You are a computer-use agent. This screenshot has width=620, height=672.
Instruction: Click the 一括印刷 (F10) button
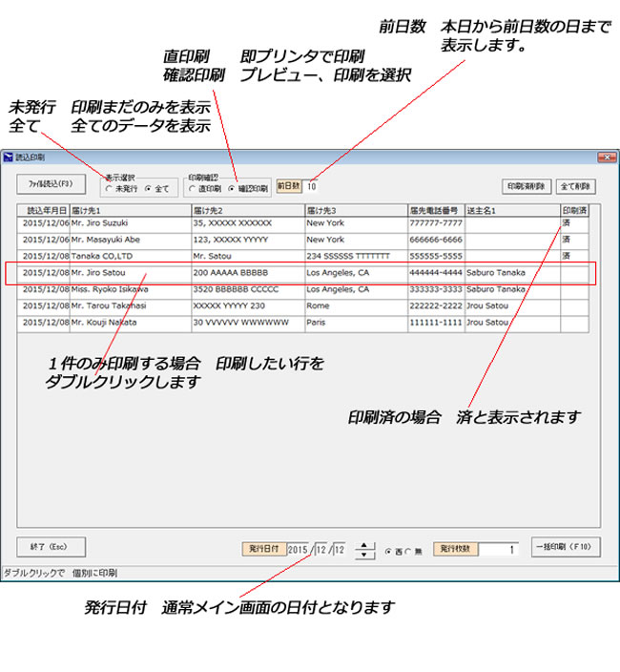pos(566,548)
